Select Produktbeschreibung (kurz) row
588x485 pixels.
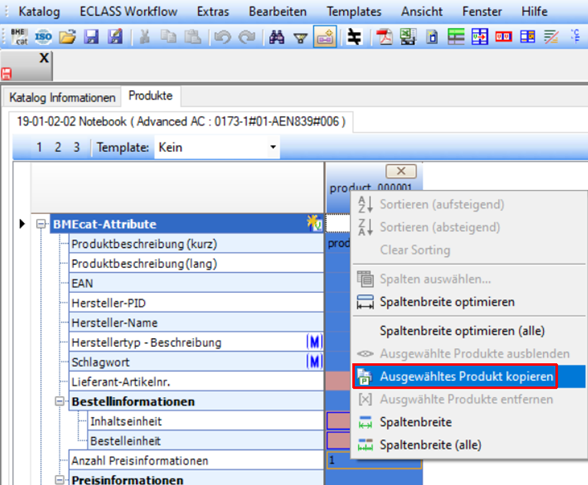pos(196,244)
